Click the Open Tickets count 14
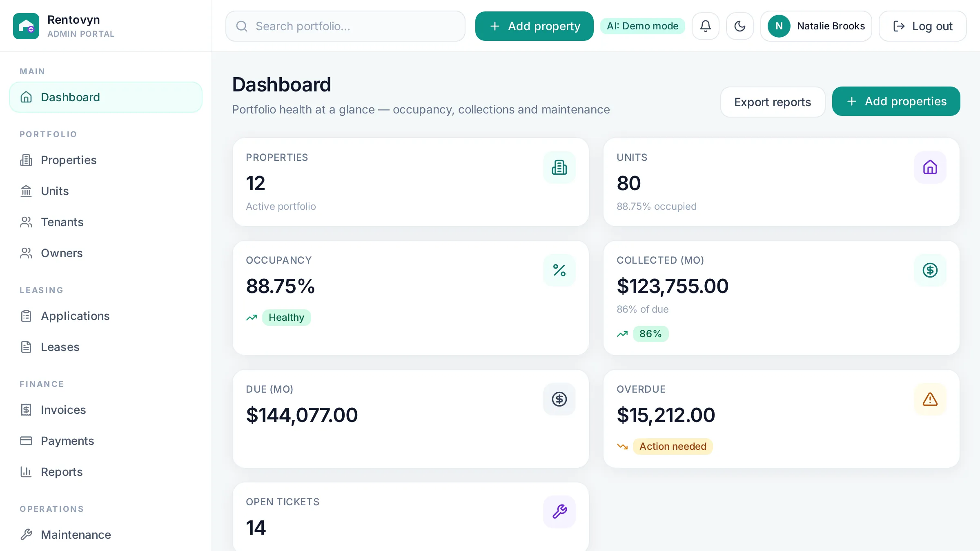This screenshot has width=980, height=551. tap(256, 528)
